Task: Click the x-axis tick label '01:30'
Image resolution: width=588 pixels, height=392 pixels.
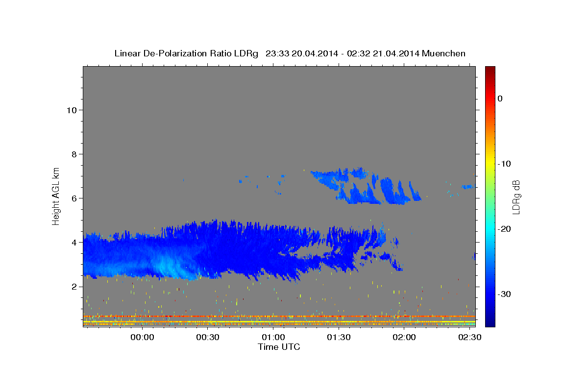Action: point(339,338)
